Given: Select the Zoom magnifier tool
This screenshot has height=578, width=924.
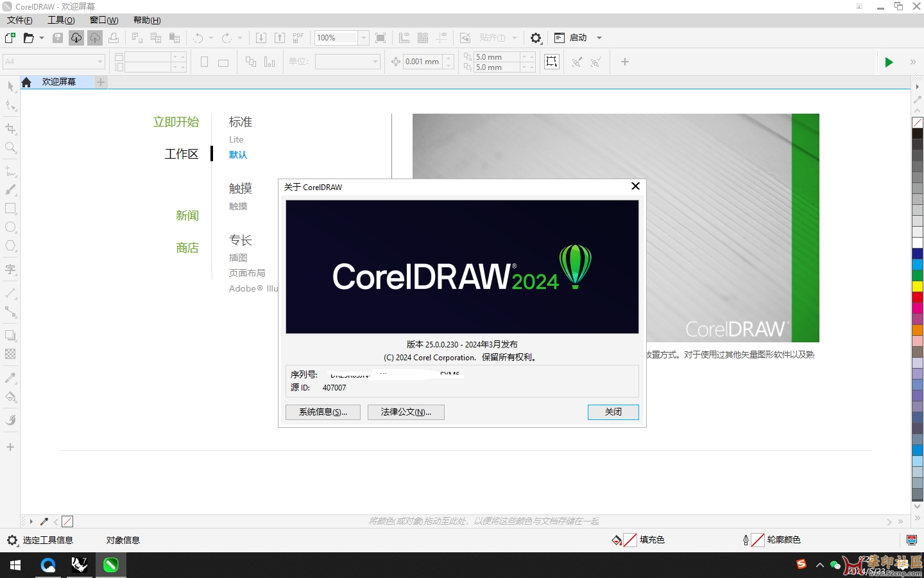Looking at the screenshot, I should pos(10,148).
